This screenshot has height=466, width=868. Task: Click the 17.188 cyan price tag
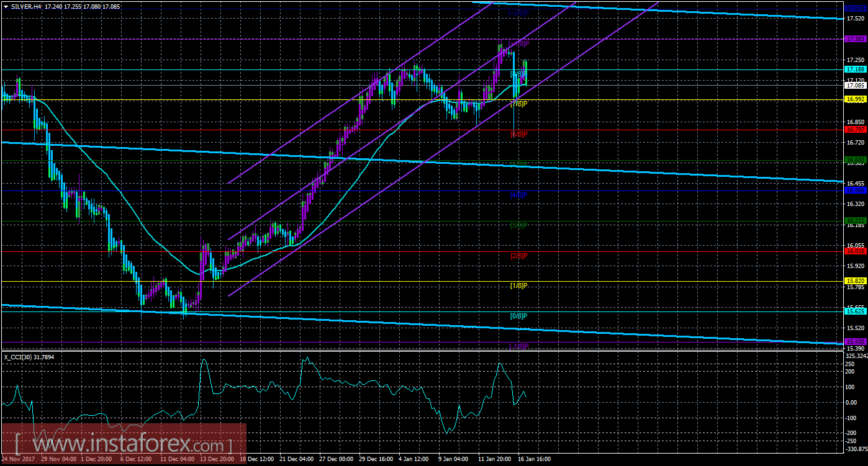(x=856, y=69)
